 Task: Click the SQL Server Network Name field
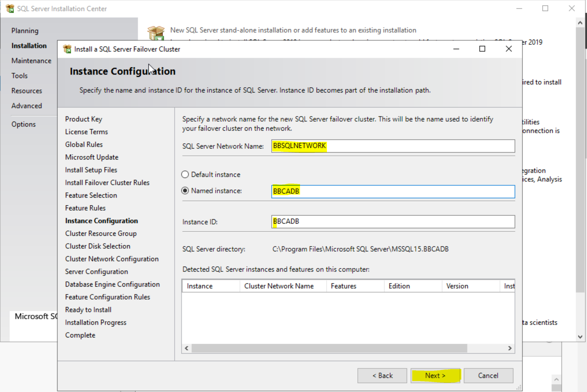[393, 146]
